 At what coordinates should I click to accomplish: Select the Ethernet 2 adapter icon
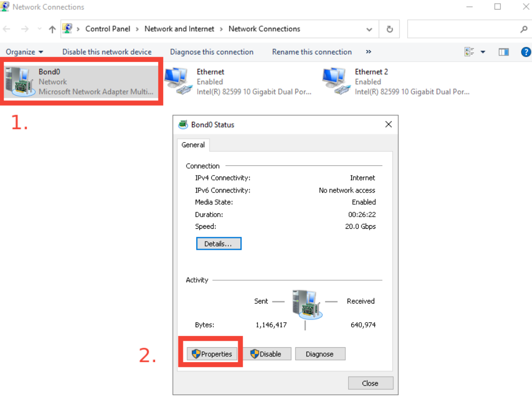[x=336, y=81]
